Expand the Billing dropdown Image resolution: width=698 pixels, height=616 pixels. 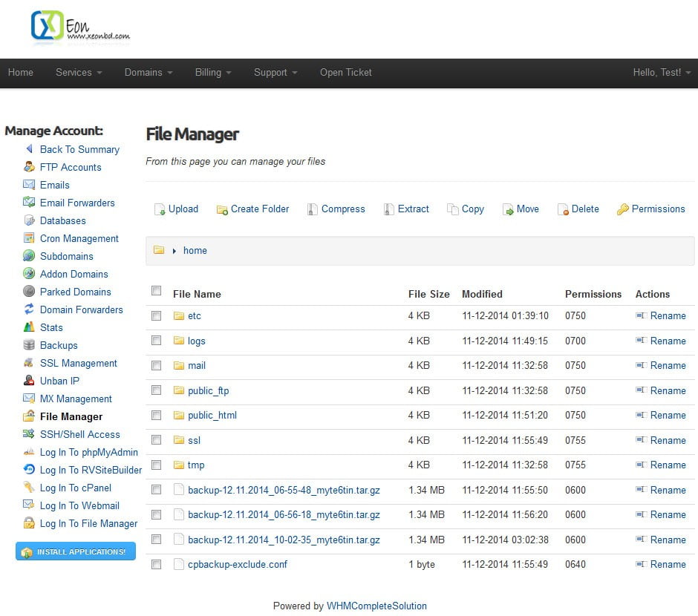coord(212,72)
